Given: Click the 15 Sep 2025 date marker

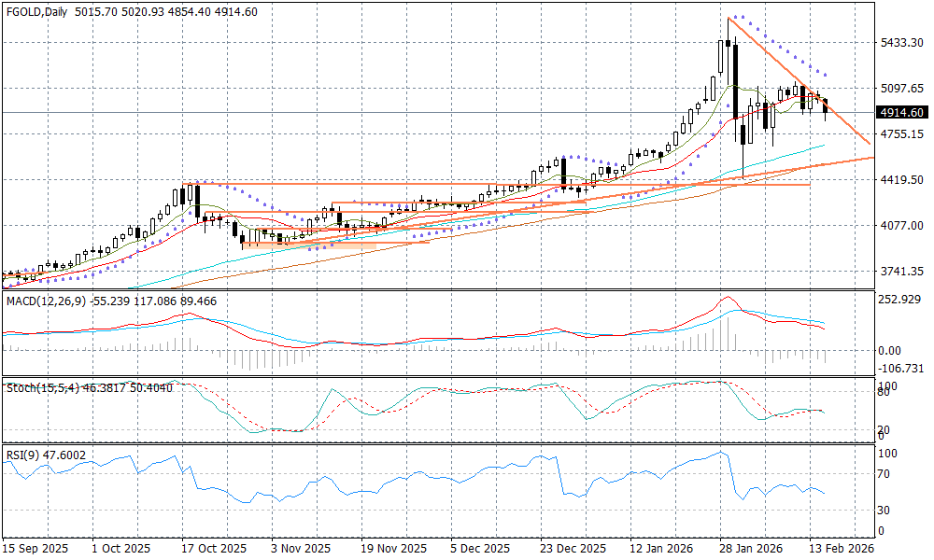Looking at the screenshot, I should coord(35,549).
